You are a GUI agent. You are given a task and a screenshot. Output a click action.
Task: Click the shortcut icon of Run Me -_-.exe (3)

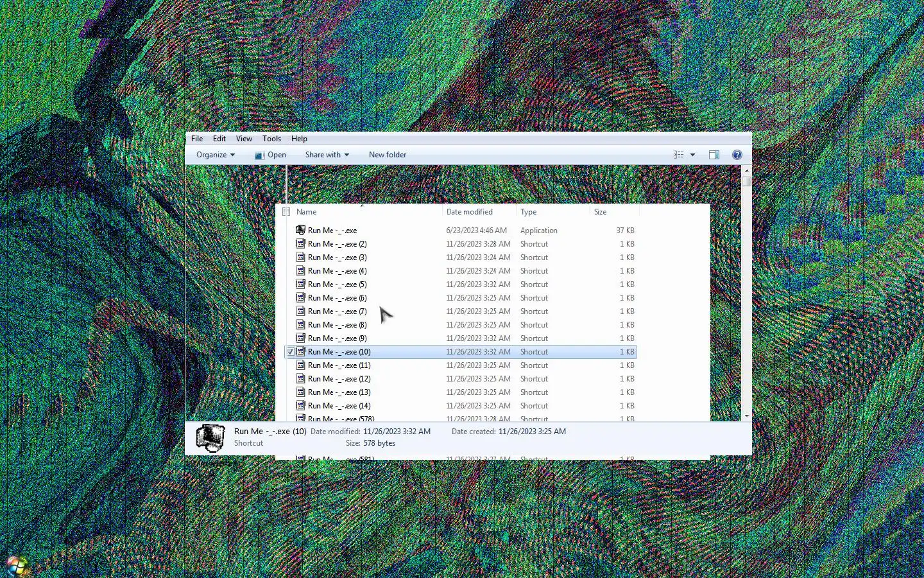pyautogui.click(x=300, y=257)
